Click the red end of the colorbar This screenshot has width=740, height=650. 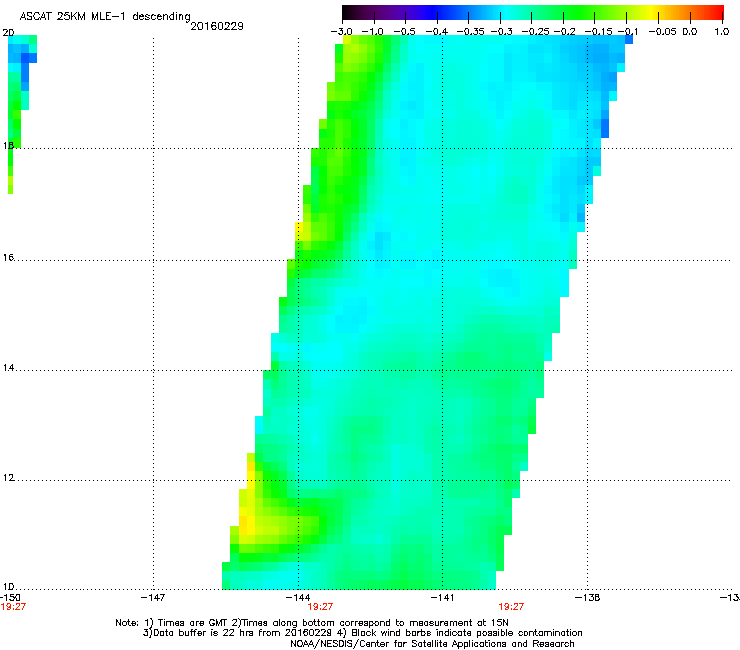715,12
